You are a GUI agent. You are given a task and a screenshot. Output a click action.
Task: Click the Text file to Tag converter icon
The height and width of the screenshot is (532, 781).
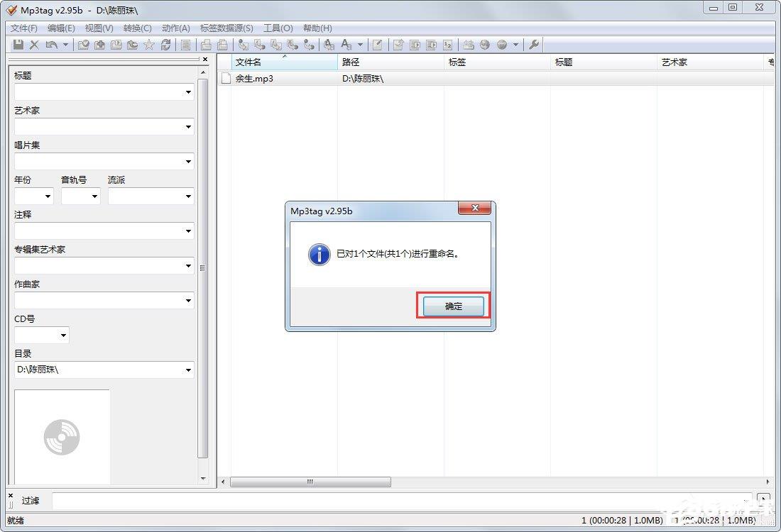293,45
